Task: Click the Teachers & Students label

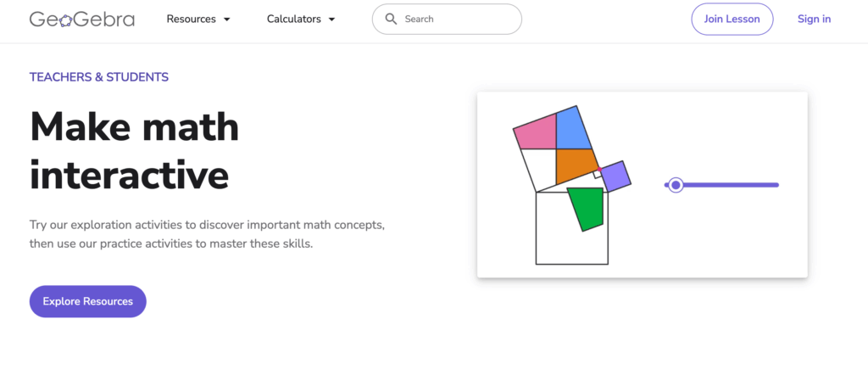Action: coord(99,77)
